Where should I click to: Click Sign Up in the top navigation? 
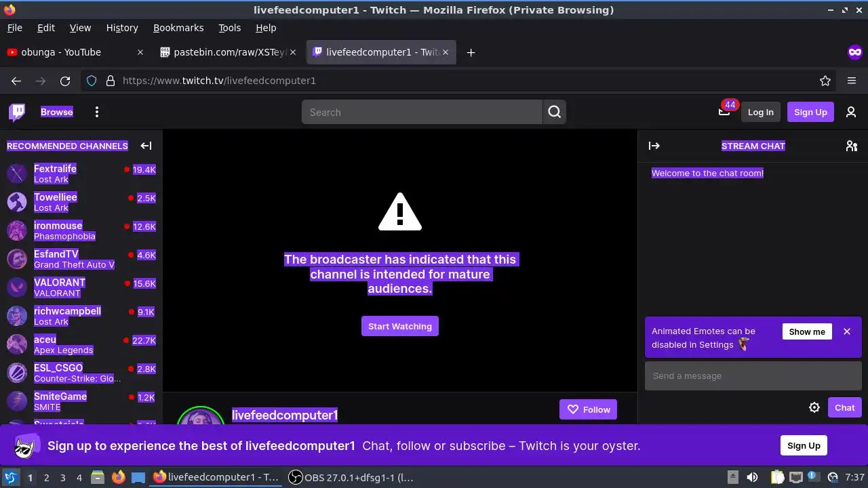coord(810,112)
